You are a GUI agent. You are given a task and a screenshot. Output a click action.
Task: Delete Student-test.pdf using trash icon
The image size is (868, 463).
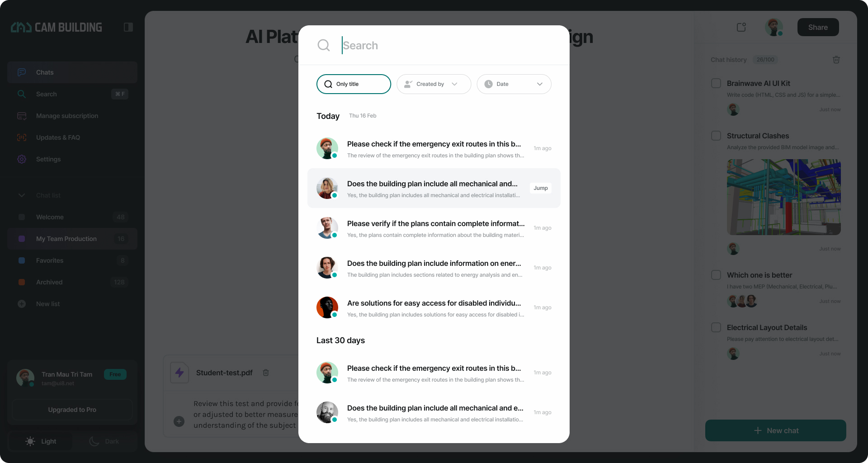pos(266,373)
